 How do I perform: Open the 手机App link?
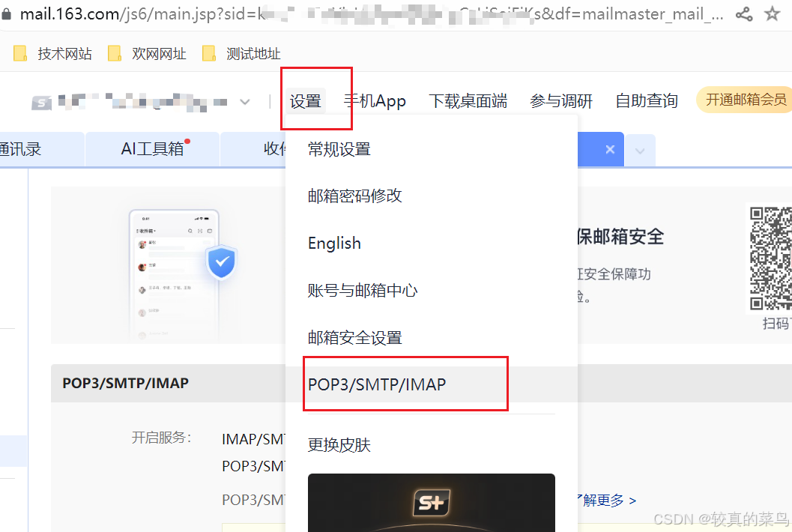point(375,101)
